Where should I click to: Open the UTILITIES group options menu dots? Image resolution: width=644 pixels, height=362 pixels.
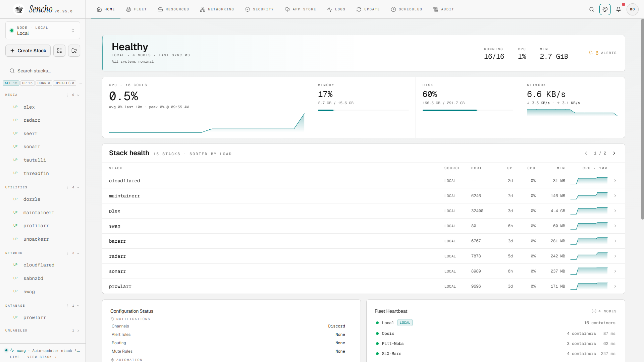(67, 187)
